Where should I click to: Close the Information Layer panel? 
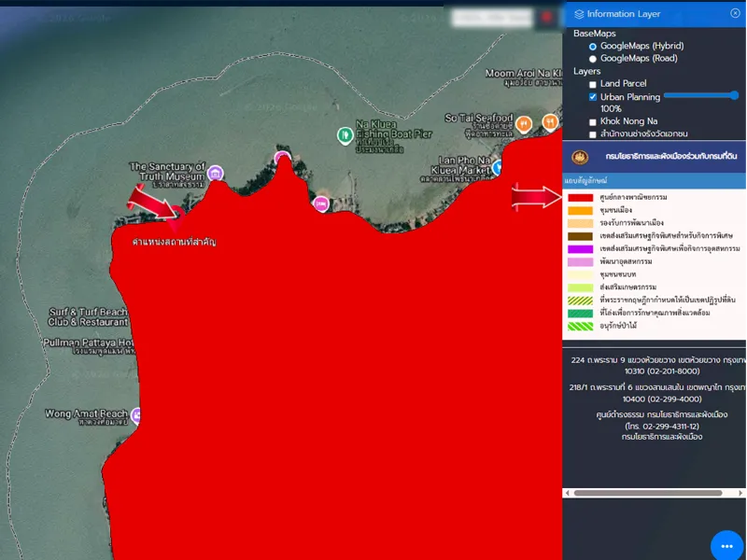coord(735,14)
